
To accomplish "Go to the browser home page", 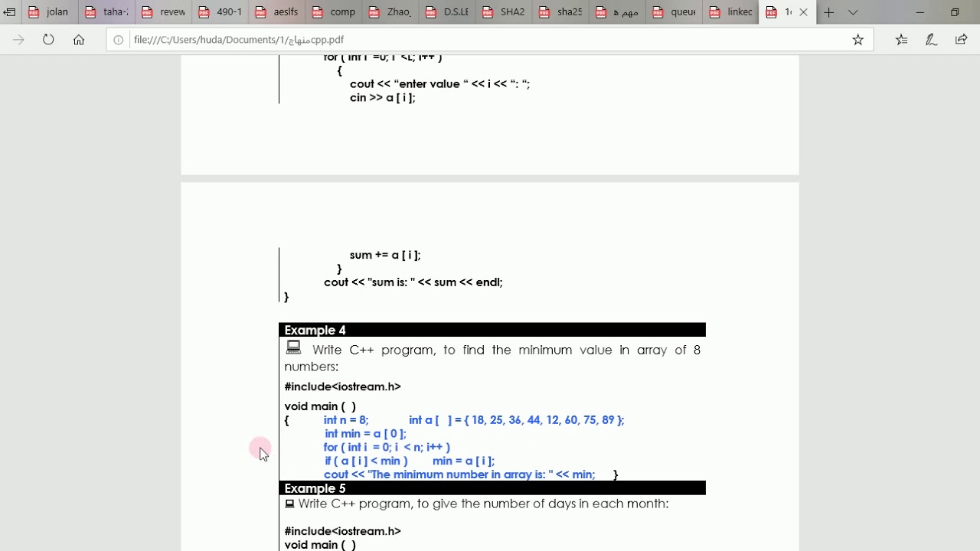I will [79, 40].
